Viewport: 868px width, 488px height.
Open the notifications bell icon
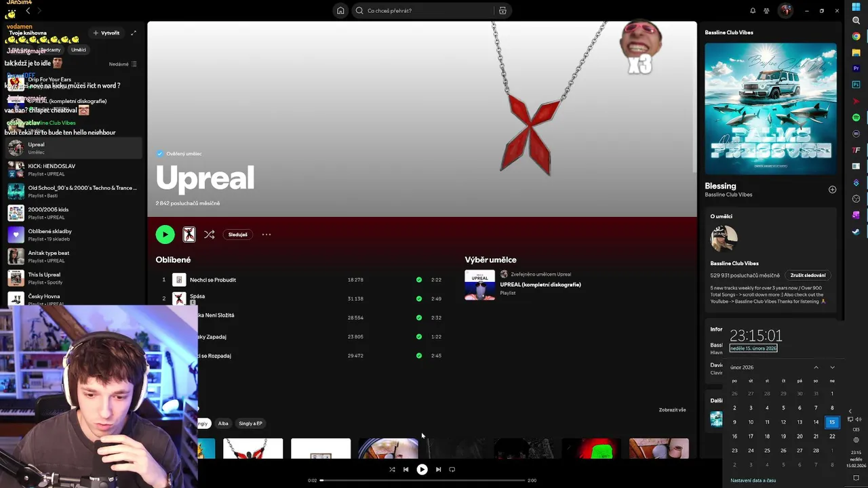pyautogui.click(x=753, y=11)
